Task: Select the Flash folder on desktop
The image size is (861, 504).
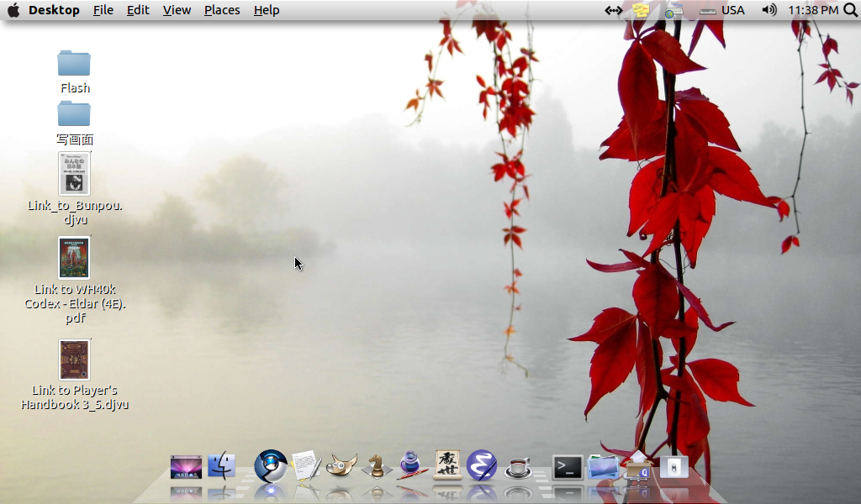Action: tap(74, 64)
